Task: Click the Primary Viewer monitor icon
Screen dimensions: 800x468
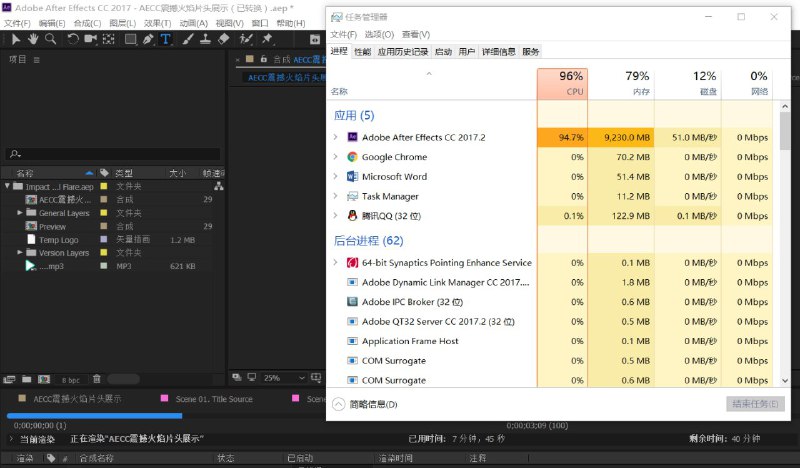Action: point(252,377)
